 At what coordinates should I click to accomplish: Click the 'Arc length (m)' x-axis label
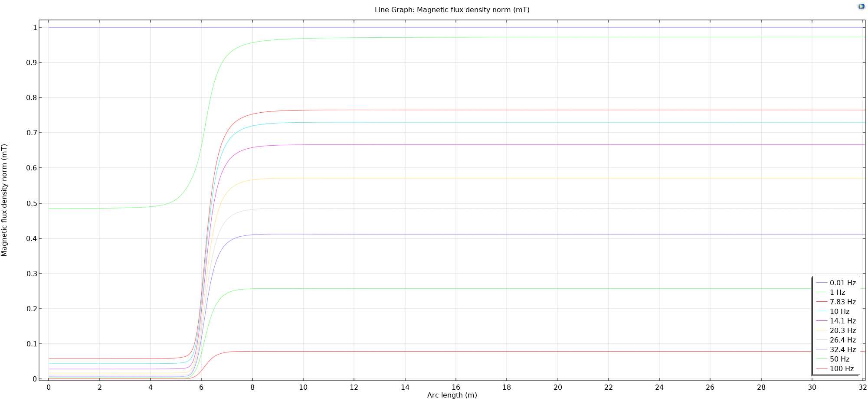tap(452, 395)
